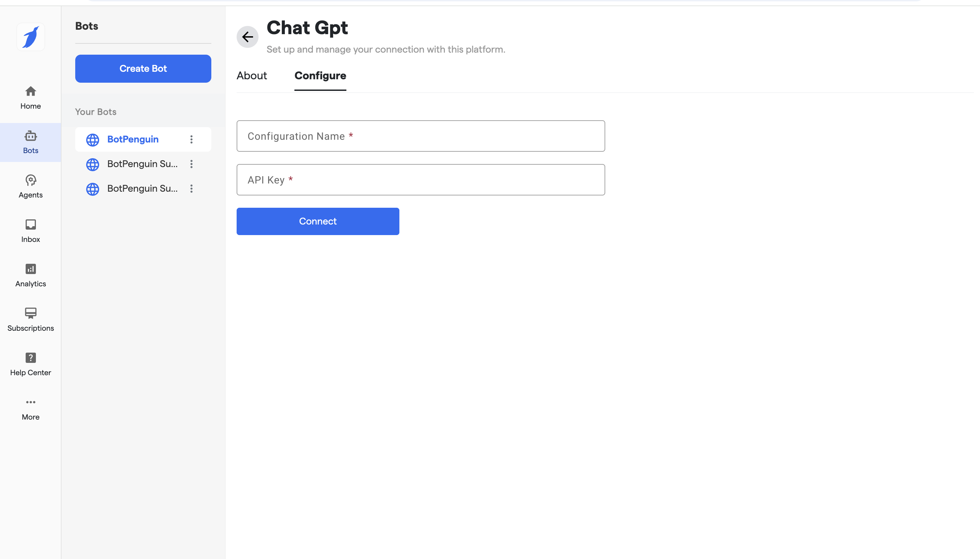Focus the Configuration Name field
Screen dimensions: 980x559
(x=421, y=136)
